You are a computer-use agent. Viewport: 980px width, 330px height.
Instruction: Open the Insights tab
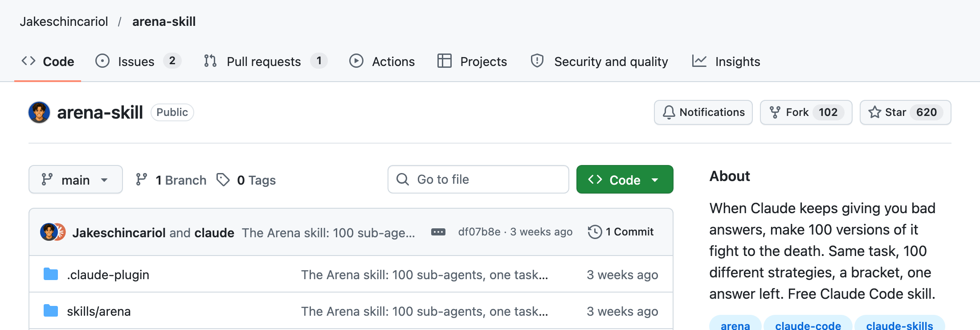726,61
